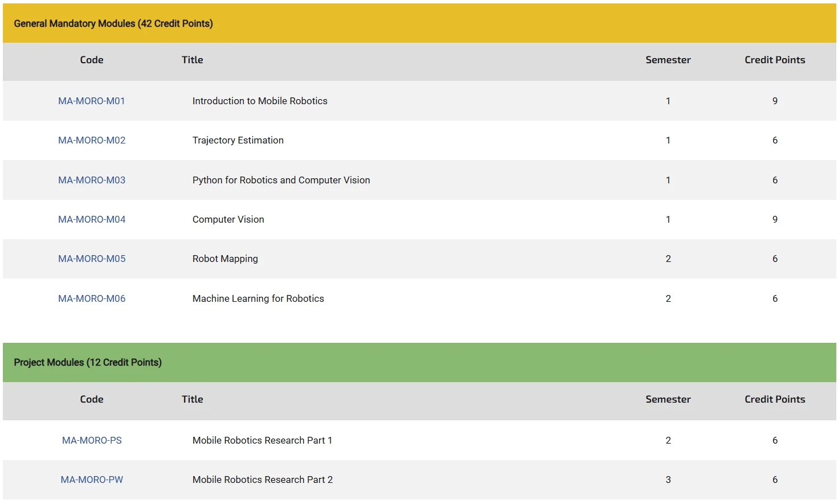Click Semester column header in mandatory table
838x504 pixels.
668,60
